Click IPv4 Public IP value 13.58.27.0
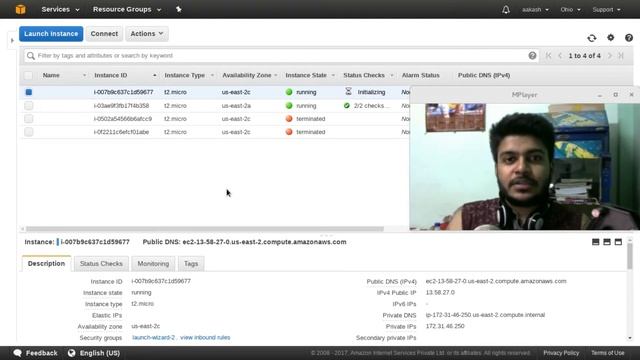This screenshot has height=360, width=640. click(440, 293)
